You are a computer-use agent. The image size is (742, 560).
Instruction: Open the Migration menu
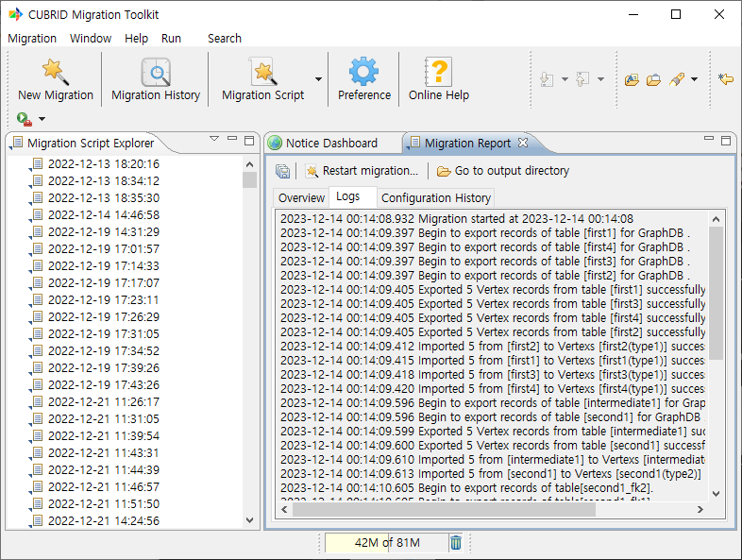(x=32, y=39)
